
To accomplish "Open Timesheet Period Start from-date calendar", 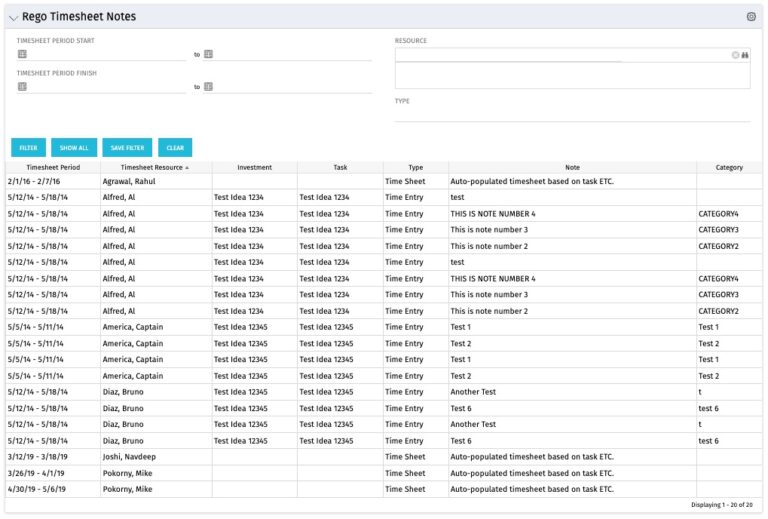I will pos(22,54).
